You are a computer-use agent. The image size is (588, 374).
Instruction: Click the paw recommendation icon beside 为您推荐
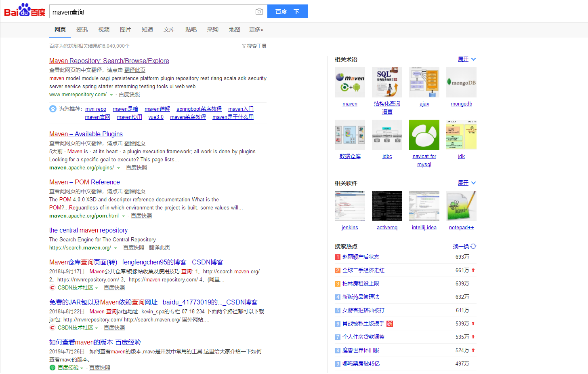pyautogui.click(x=53, y=109)
